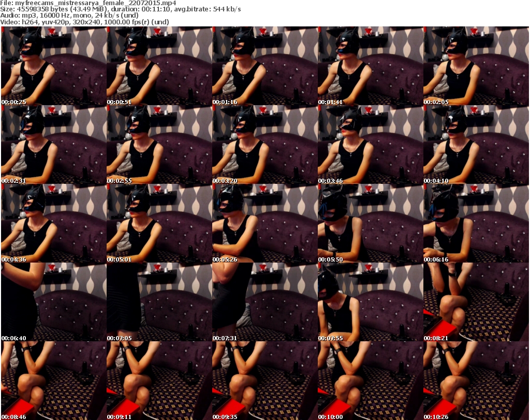Select the thumbnail stamped 00:00:51
The height and width of the screenshot is (420, 530).
159,66
